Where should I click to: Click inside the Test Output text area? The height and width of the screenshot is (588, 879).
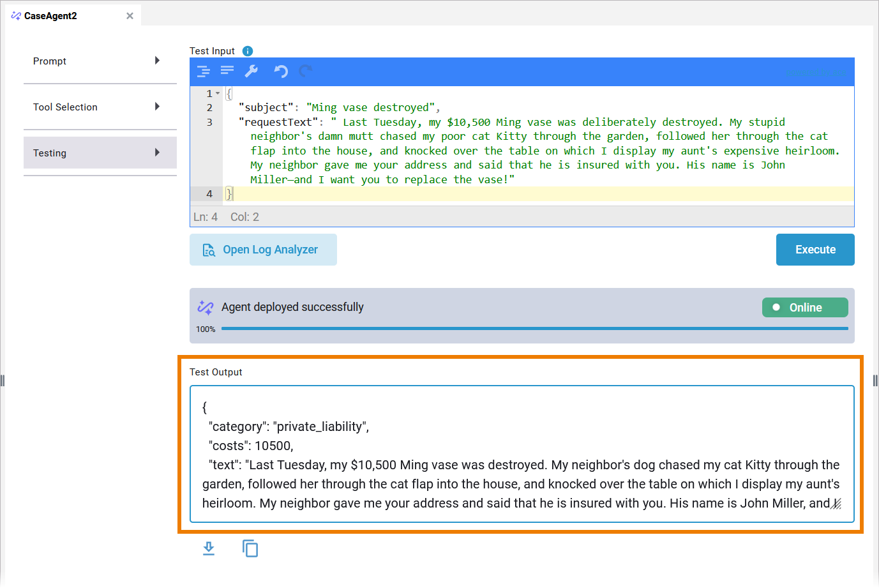coord(521,453)
